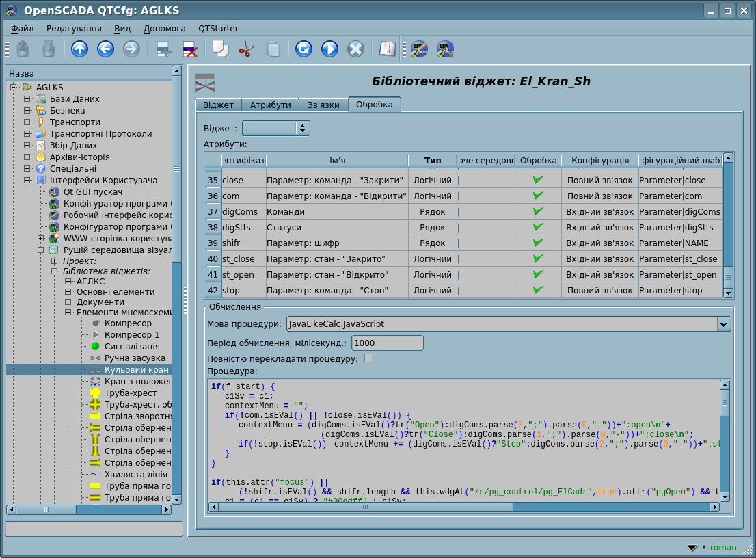Switch to the Віджет tab
Image resolution: width=756 pixels, height=558 pixels.
tap(219, 105)
